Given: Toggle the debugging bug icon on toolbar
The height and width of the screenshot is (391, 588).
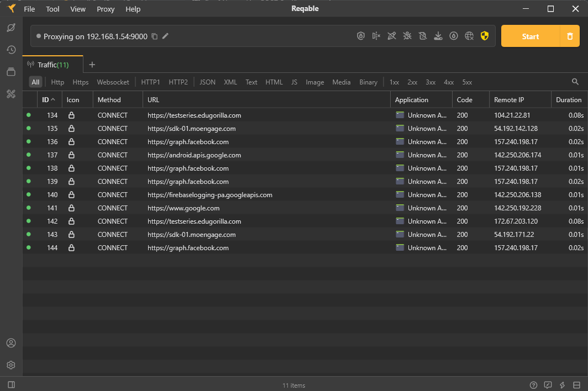Looking at the screenshot, I should tap(407, 35).
